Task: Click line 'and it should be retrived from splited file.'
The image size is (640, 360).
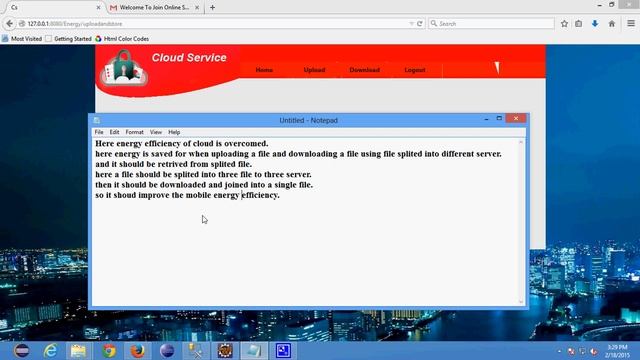Action: pos(173,164)
